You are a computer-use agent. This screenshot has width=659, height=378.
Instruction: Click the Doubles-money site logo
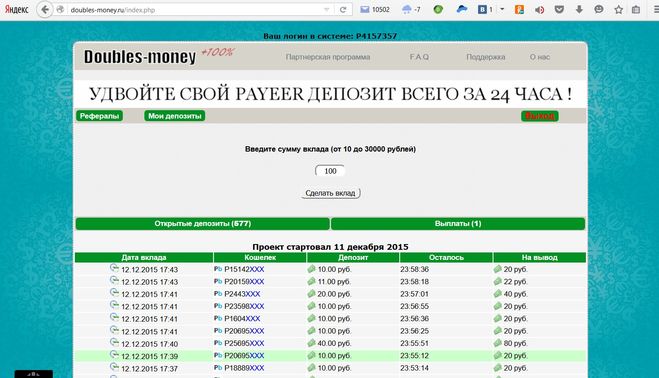[140, 57]
